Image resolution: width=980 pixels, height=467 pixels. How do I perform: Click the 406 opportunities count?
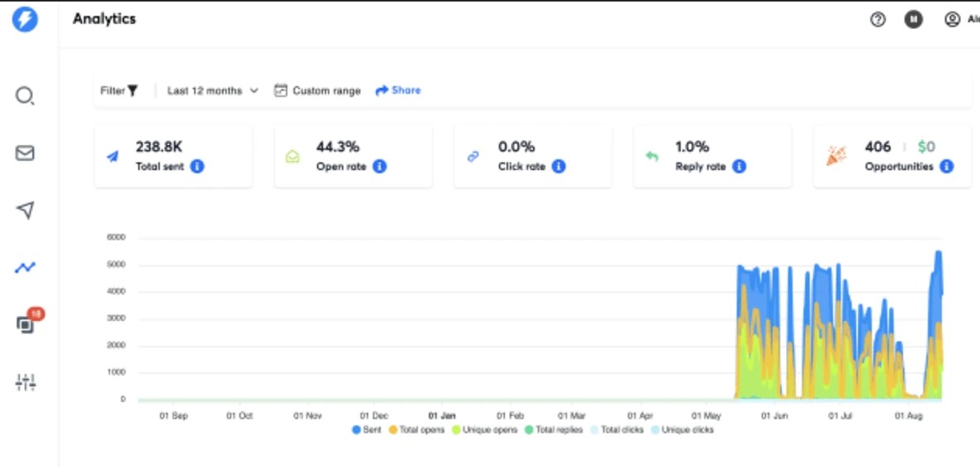tap(877, 147)
